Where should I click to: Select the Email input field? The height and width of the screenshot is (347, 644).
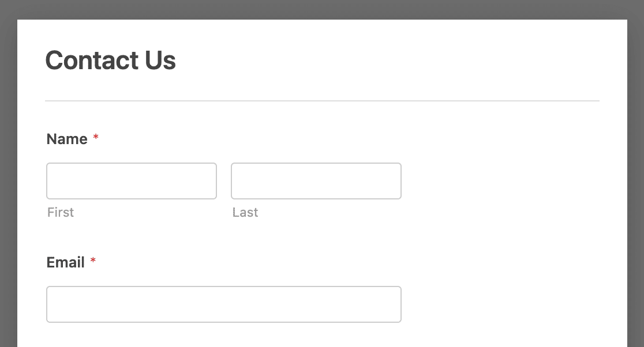pyautogui.click(x=224, y=304)
